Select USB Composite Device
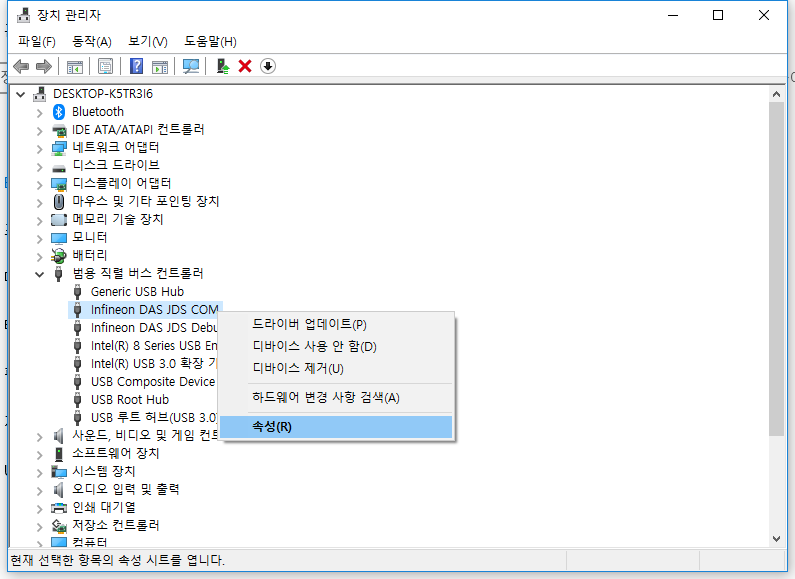This screenshot has width=795, height=579. point(153,382)
